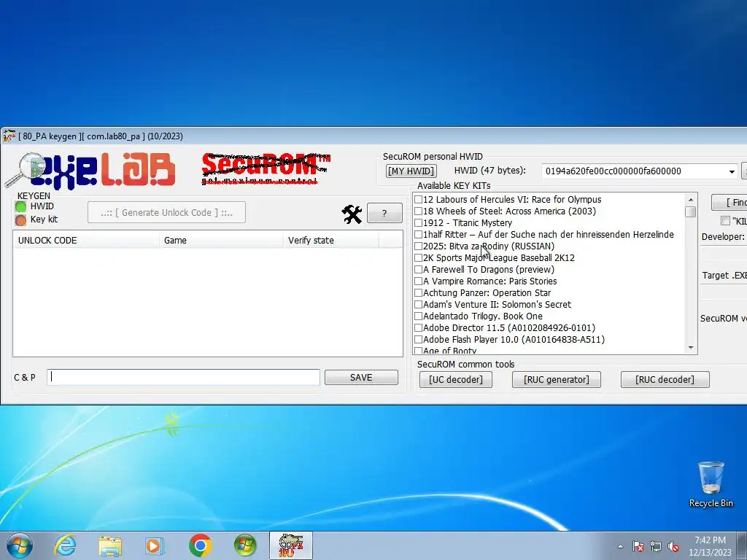The width and height of the screenshot is (747, 560).
Task: Launch Internet Explorer from the taskbar
Action: 65,545
